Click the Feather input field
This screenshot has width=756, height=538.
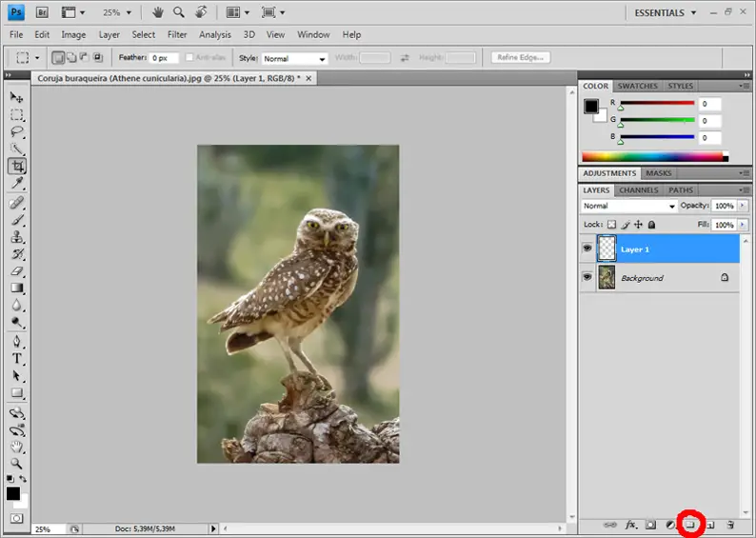tap(164, 58)
